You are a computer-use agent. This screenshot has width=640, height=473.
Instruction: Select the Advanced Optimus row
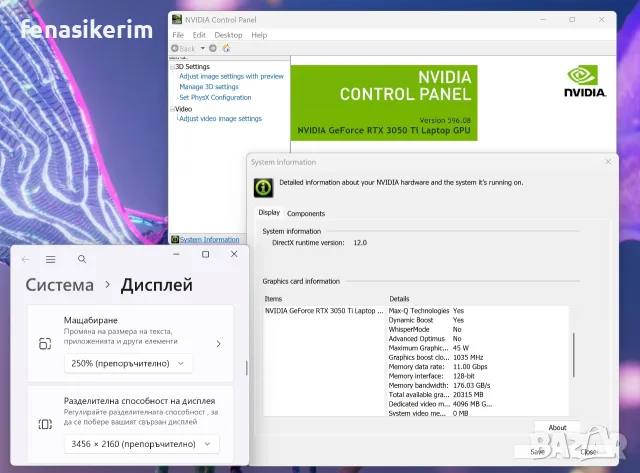pos(425,339)
